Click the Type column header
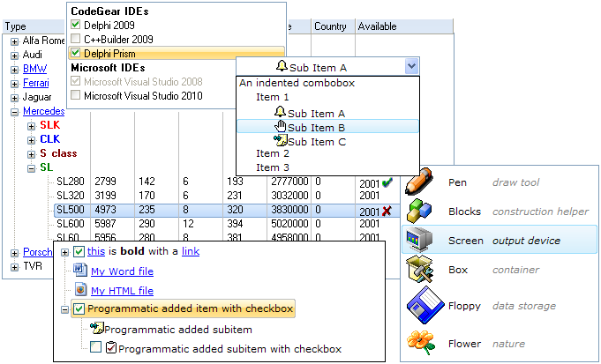601x364 pixels. click(x=34, y=26)
